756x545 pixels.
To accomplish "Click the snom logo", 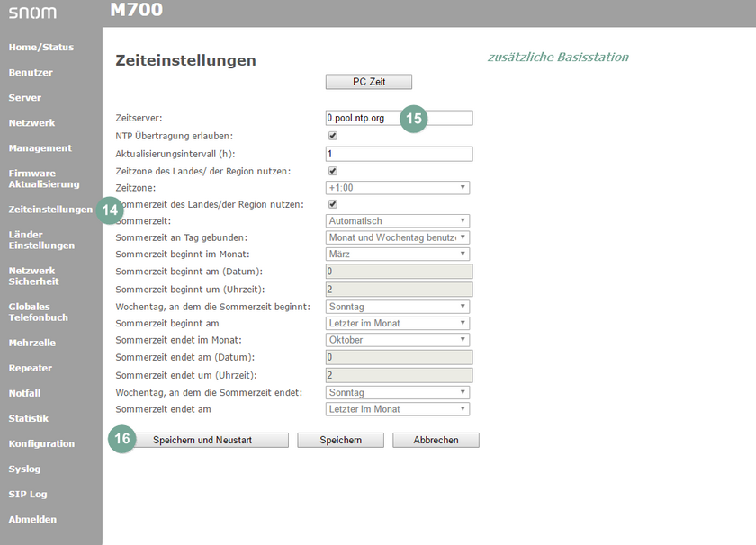I will pos(32,13).
